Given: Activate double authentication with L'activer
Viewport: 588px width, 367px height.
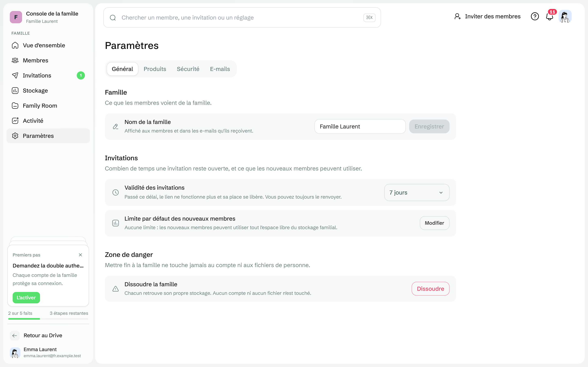Looking at the screenshot, I should pyautogui.click(x=26, y=298).
